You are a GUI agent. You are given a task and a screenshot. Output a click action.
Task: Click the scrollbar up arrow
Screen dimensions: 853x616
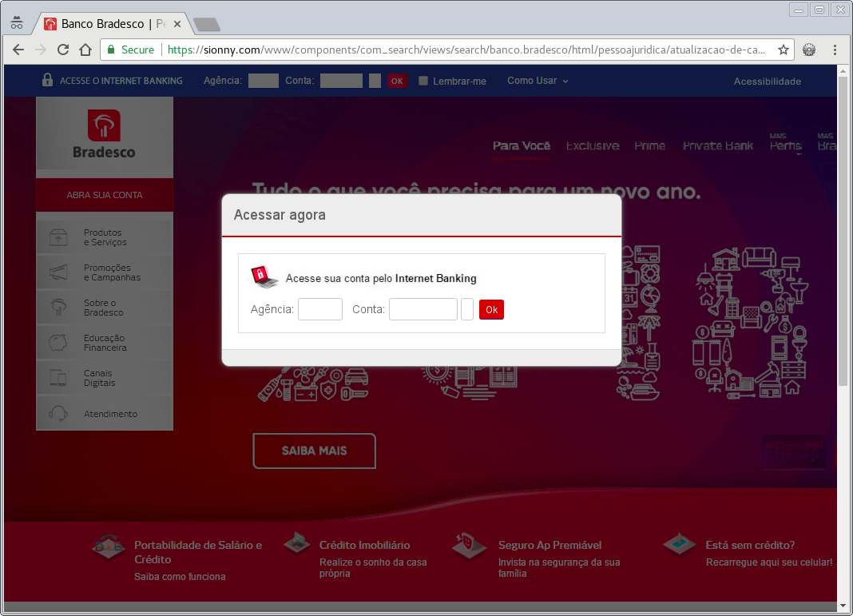point(843,71)
